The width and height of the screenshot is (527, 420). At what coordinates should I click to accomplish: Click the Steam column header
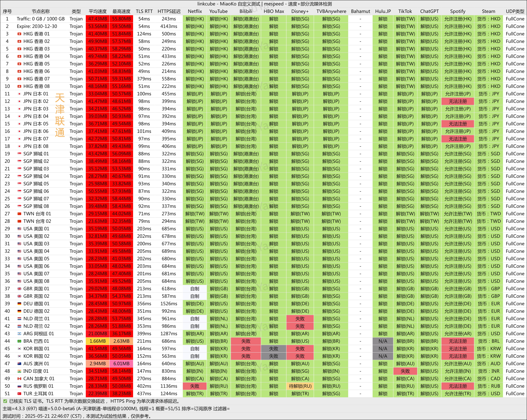pyautogui.click(x=488, y=12)
